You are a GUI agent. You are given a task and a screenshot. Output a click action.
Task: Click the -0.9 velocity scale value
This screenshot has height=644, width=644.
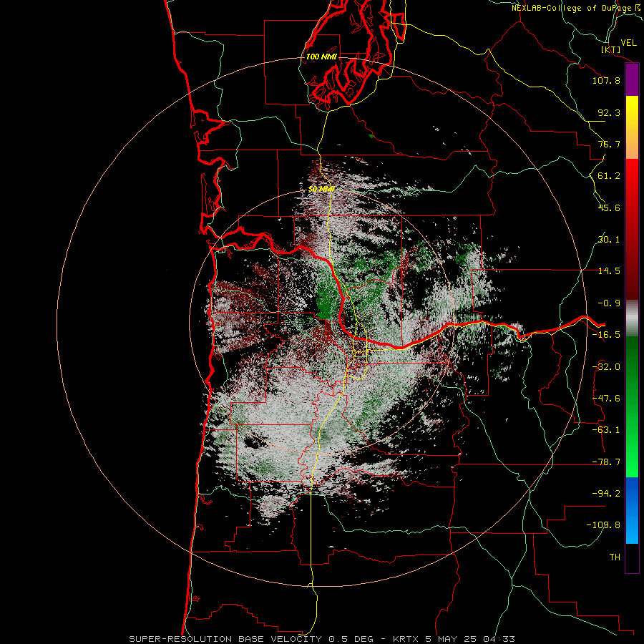(609, 303)
